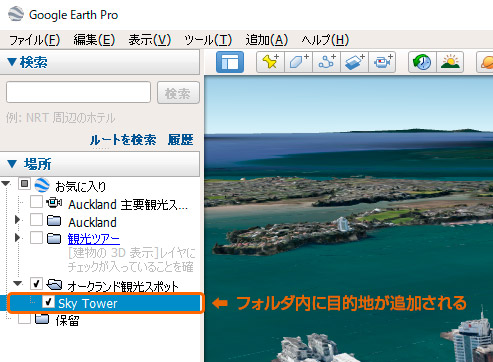Add a polygon with the polygon tool

point(298,62)
